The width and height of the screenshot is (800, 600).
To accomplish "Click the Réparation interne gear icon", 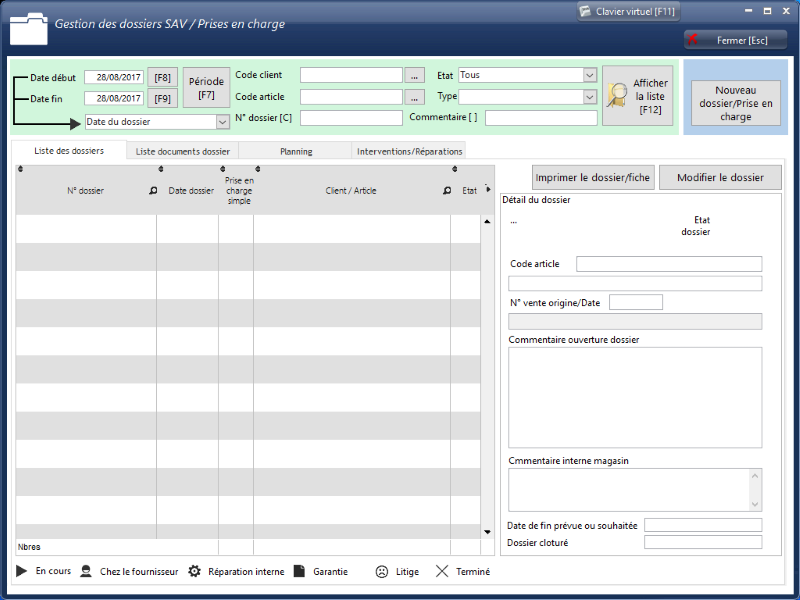I will [195, 572].
